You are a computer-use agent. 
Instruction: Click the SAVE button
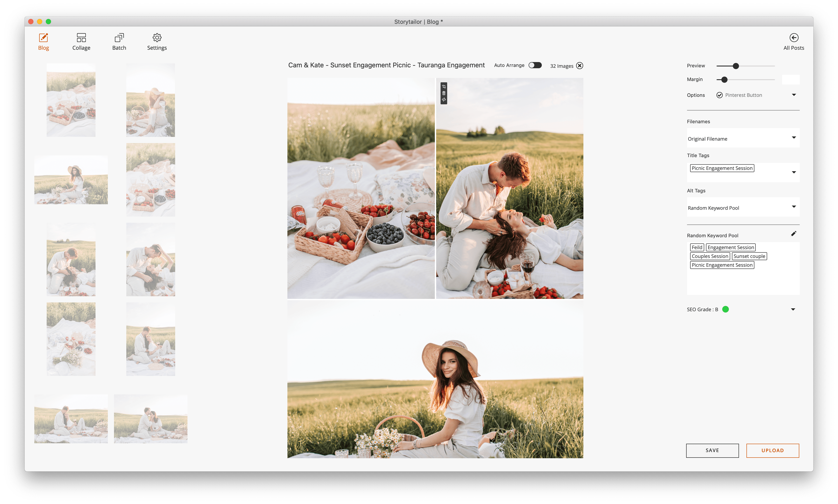pyautogui.click(x=712, y=450)
